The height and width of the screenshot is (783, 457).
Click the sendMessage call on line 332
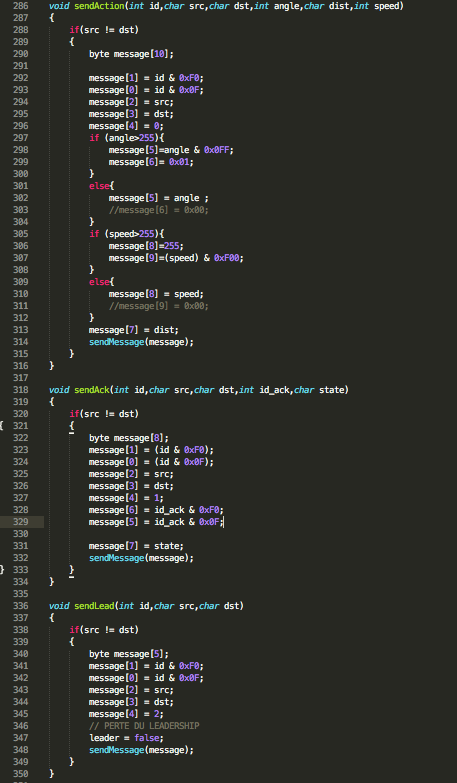(116, 558)
